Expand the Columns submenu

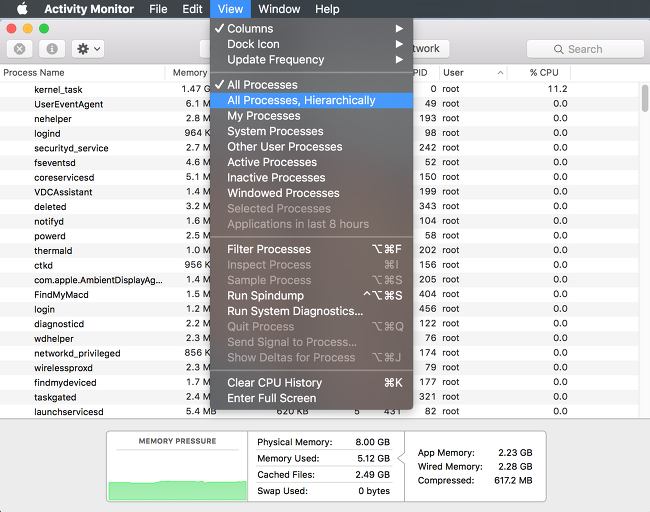pyautogui.click(x=311, y=29)
